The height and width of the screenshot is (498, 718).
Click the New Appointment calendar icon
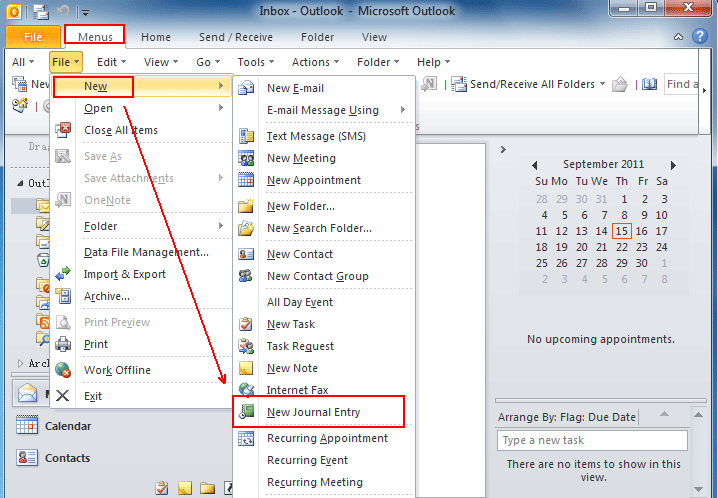coord(246,179)
